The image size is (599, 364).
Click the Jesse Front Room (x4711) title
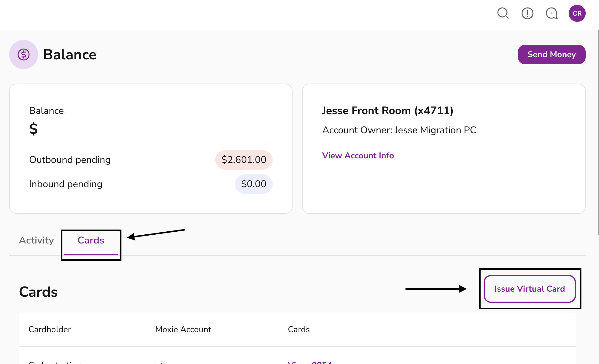click(x=388, y=111)
